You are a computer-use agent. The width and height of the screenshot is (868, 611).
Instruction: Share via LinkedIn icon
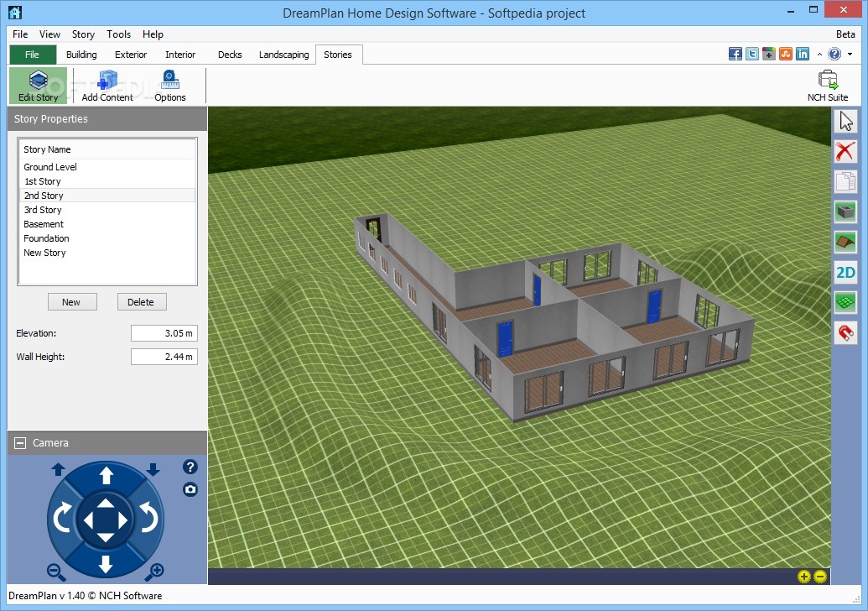(x=802, y=54)
